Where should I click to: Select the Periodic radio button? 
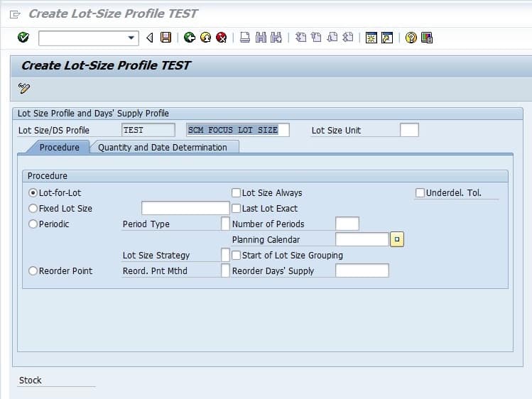click(33, 224)
